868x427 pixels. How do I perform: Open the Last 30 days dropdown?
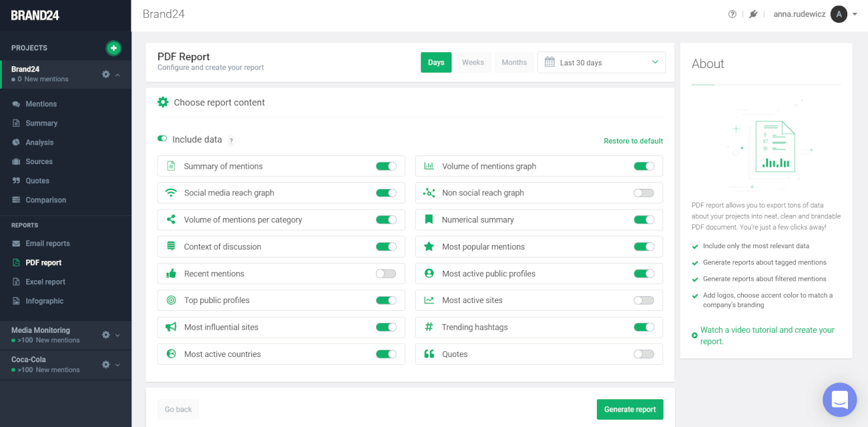[x=601, y=62]
